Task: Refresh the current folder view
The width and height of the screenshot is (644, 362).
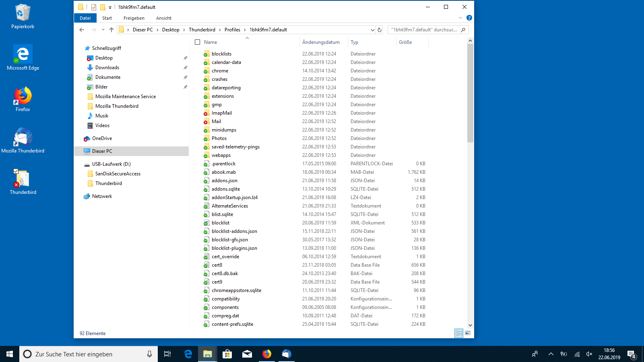Action: [x=379, y=30]
